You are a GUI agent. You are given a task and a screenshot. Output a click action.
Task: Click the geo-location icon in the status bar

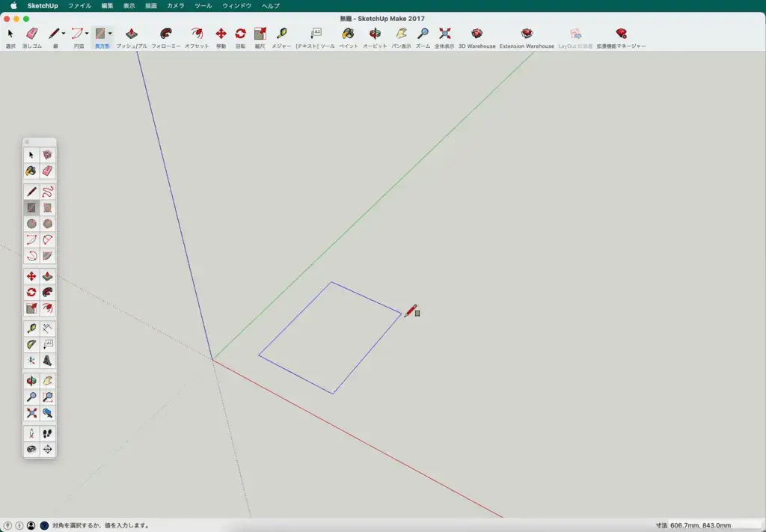click(x=7, y=526)
